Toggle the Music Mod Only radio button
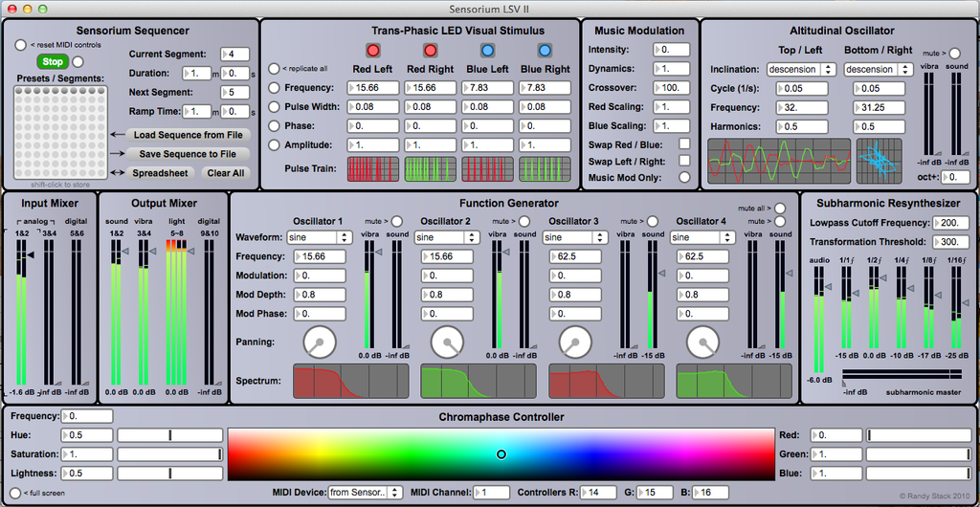 click(x=684, y=177)
